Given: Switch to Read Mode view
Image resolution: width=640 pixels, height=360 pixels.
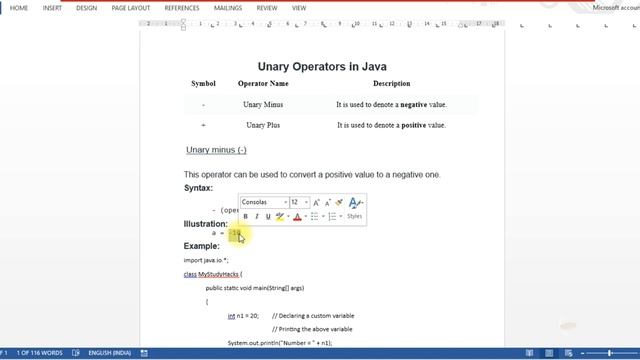Looking at the screenshot, I should coord(529,353).
